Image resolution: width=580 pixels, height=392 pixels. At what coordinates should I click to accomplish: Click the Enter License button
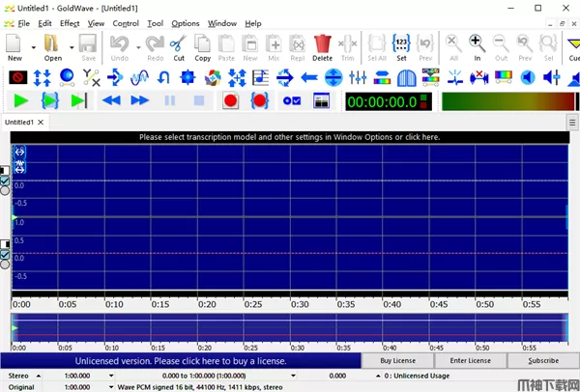click(471, 360)
